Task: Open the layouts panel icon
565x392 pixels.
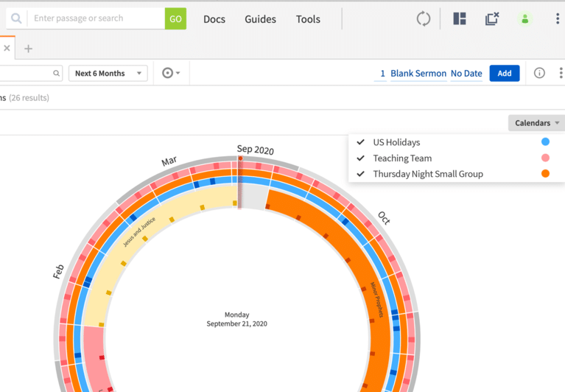Action: (460, 19)
